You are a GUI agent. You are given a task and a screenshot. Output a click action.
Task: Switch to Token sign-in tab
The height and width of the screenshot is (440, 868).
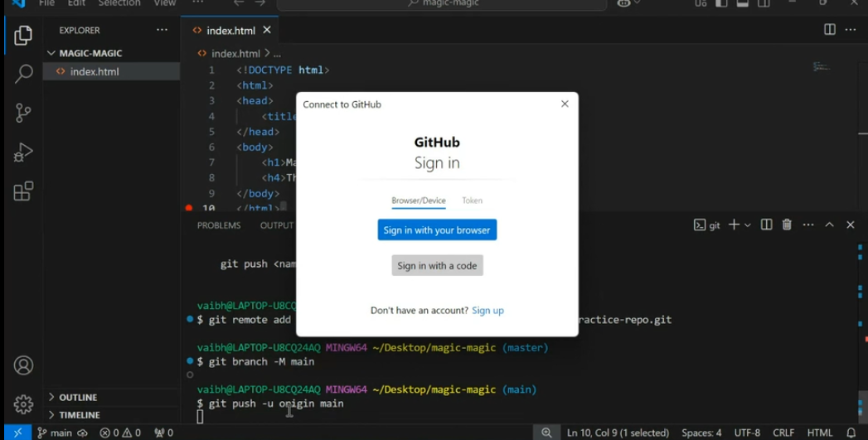pos(472,201)
